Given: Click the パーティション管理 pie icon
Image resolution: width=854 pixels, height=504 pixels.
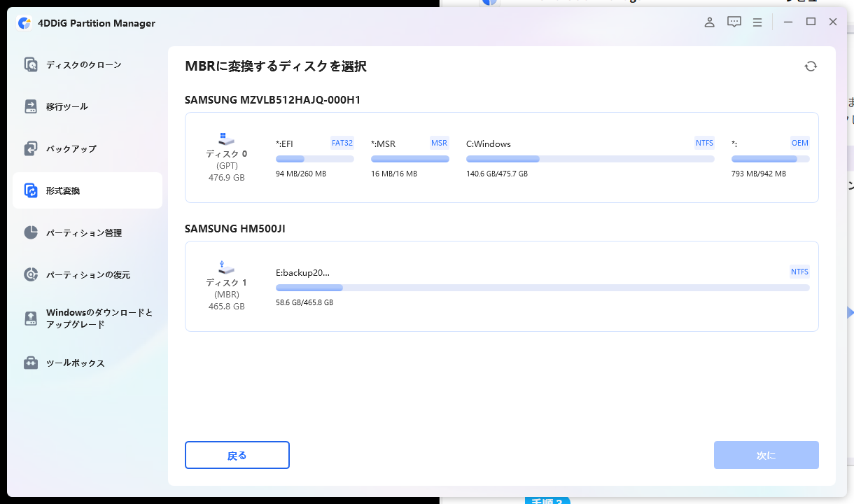Looking at the screenshot, I should (31, 232).
